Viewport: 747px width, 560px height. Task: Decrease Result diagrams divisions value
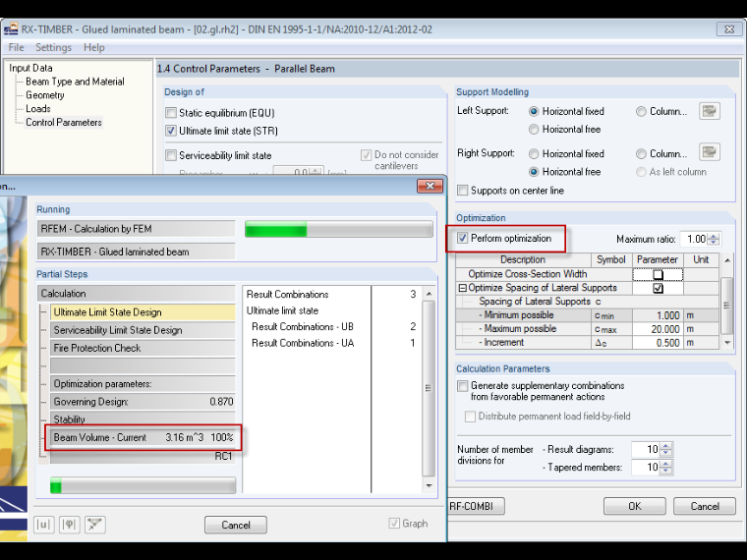(x=666, y=452)
